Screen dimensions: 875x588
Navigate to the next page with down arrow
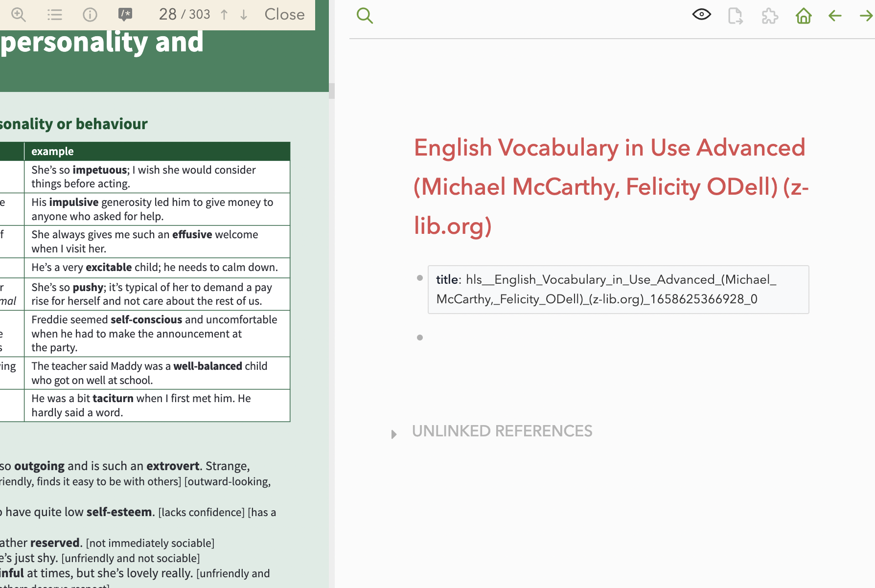point(243,14)
